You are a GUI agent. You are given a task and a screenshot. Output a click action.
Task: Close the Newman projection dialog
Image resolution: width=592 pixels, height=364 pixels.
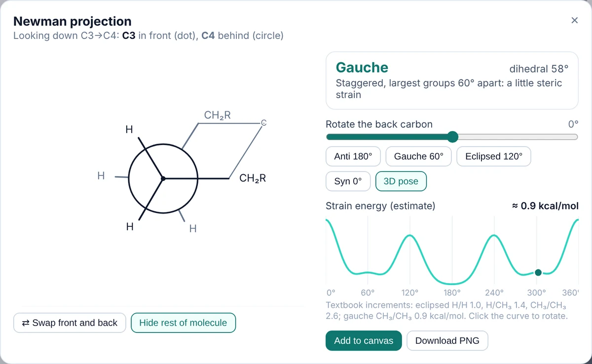click(574, 20)
